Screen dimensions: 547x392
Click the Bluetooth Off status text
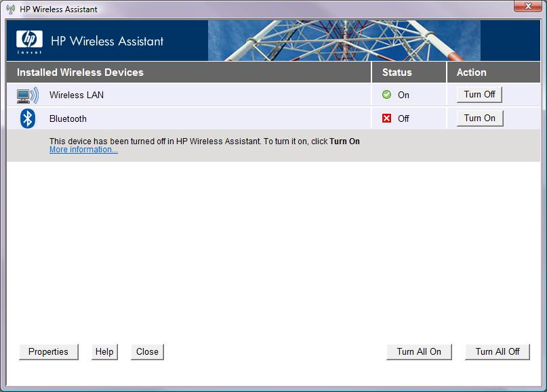(403, 118)
